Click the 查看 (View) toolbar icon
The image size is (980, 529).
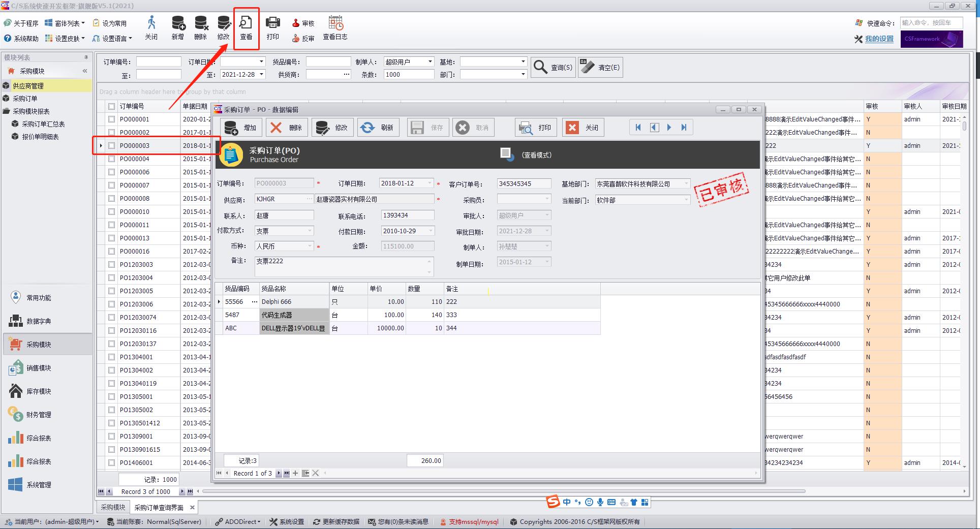(246, 27)
